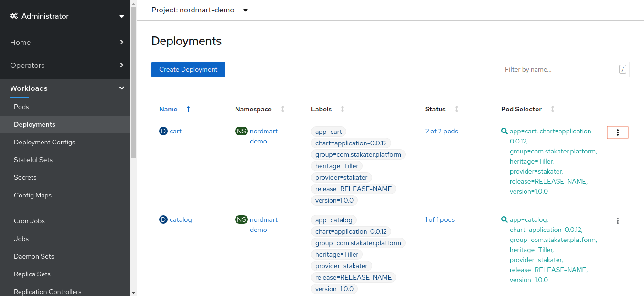644x296 pixels.
Task: Click heritage=Tiller label in catalog row
Action: [337, 254]
